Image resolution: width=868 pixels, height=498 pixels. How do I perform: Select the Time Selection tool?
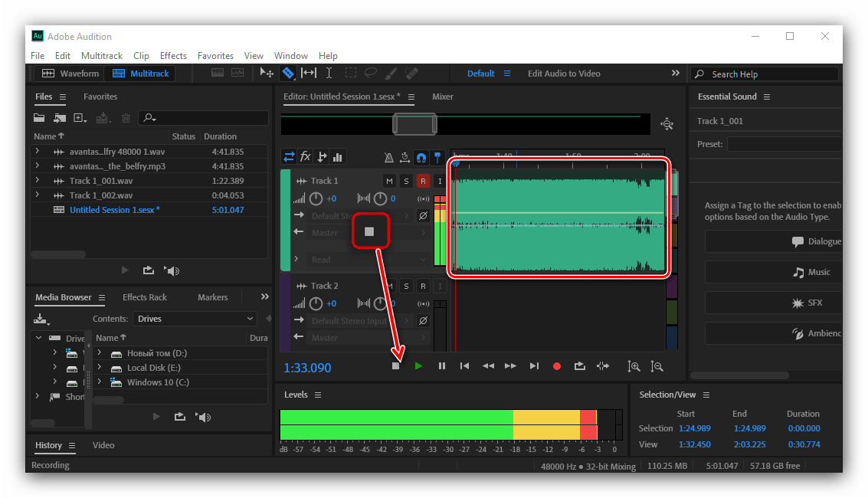(329, 74)
